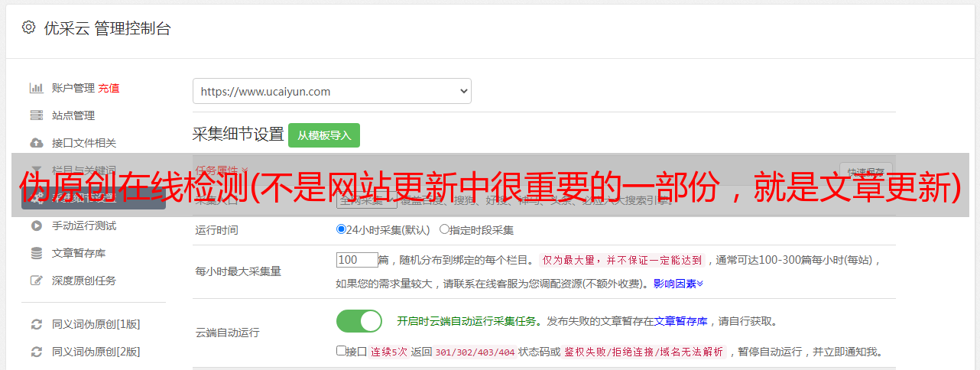Click the 鉴权失败/拒绝连接/域名无法解析 text
This screenshot has width=980, height=370.
[644, 352]
